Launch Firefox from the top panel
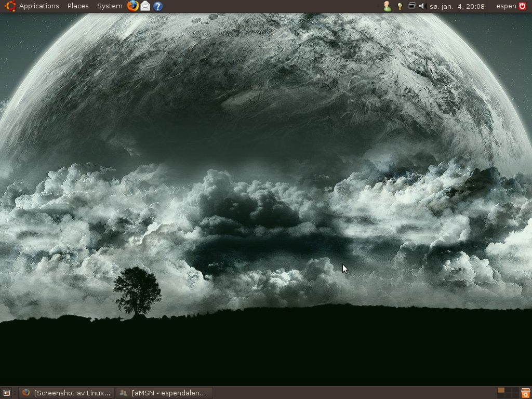The width and height of the screenshot is (532, 399). 132,6
